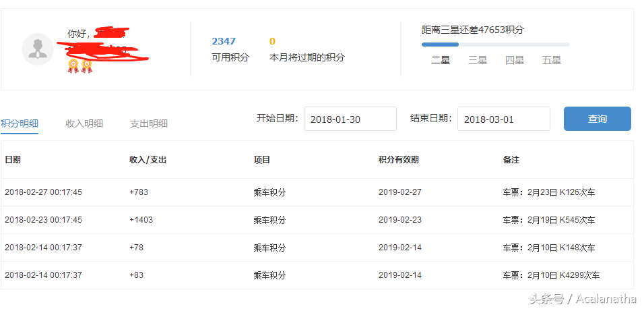Open the 收入明细 tab
This screenshot has height=309, width=644.
(x=84, y=123)
